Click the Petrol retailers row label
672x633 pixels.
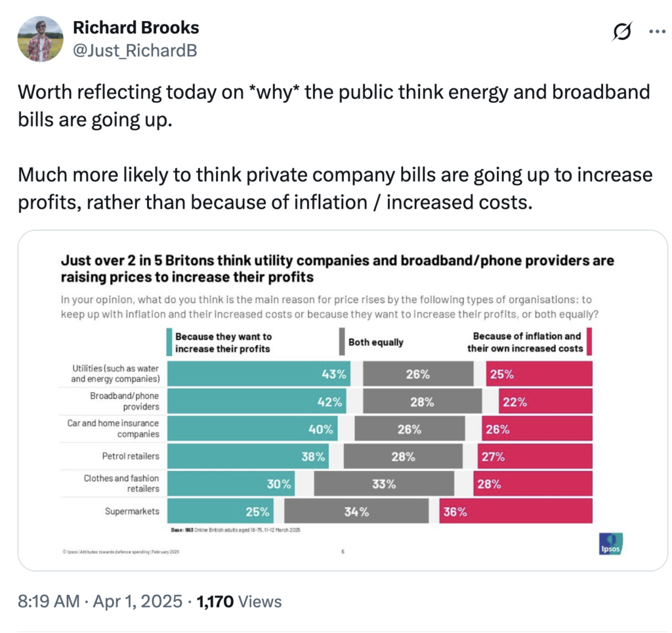point(131,456)
